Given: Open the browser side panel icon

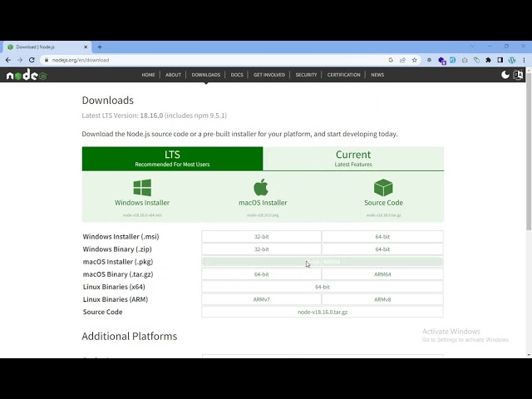Looking at the screenshot, I should click(500, 60).
